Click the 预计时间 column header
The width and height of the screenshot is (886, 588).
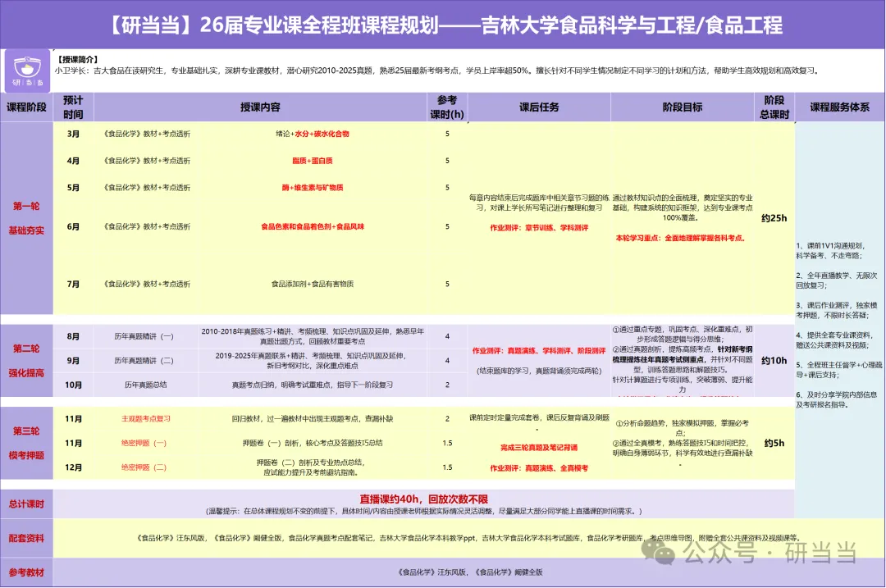(73, 107)
